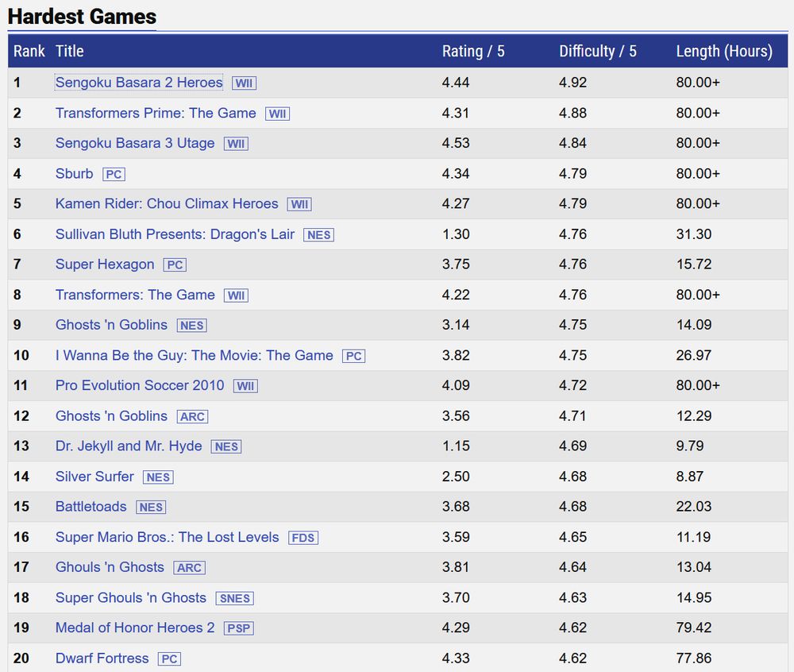Click the Rating / 5 column header
The image size is (794, 672).
(473, 51)
